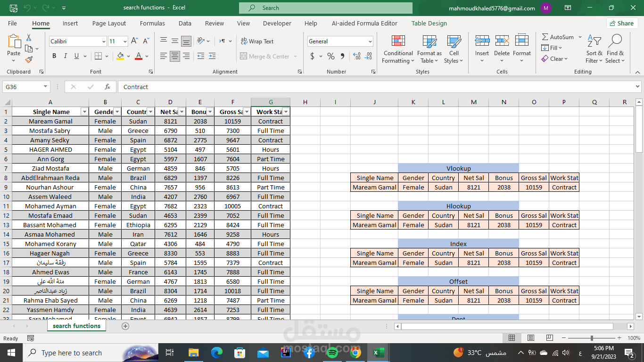
Task: Expand the Conditional Formatting menu
Action: (x=398, y=49)
